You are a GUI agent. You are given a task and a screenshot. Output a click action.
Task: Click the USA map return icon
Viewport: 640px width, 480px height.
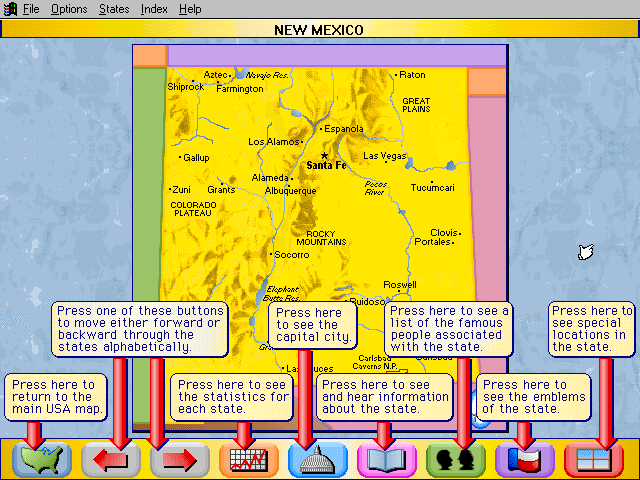click(x=42, y=460)
